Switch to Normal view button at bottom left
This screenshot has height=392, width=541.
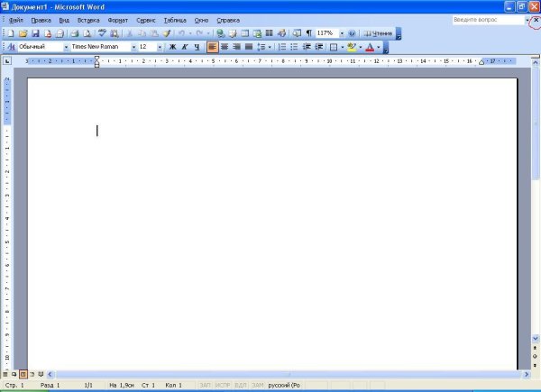(5, 374)
